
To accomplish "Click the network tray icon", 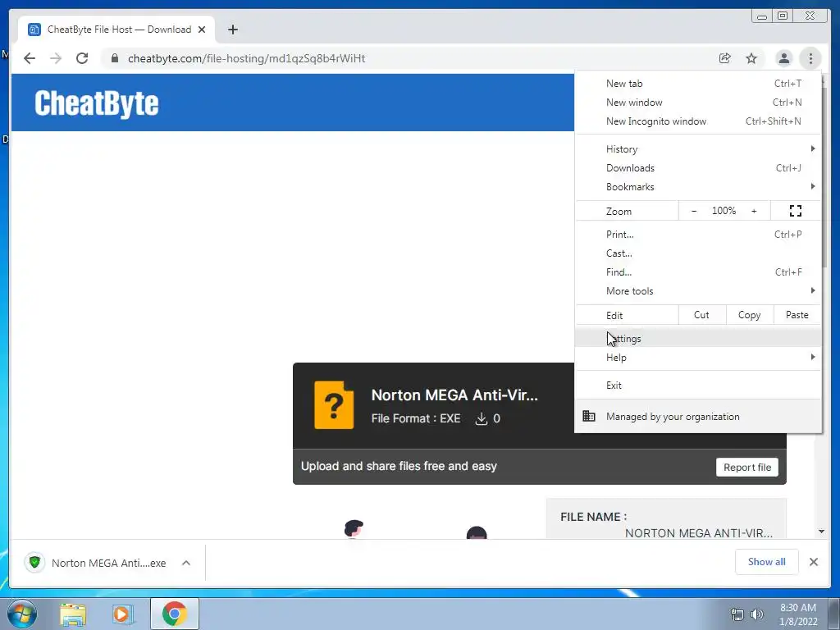I will pyautogui.click(x=737, y=614).
